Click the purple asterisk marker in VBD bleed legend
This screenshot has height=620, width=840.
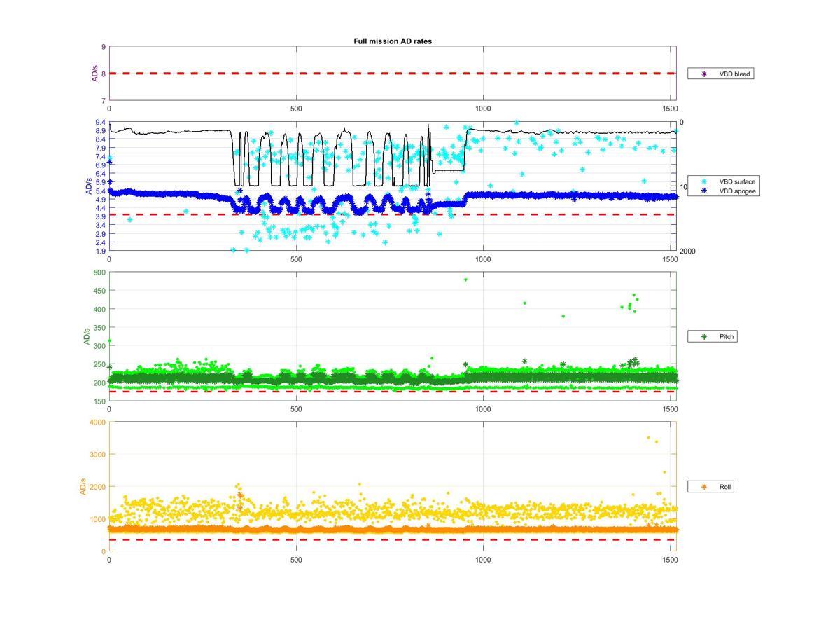[704, 74]
